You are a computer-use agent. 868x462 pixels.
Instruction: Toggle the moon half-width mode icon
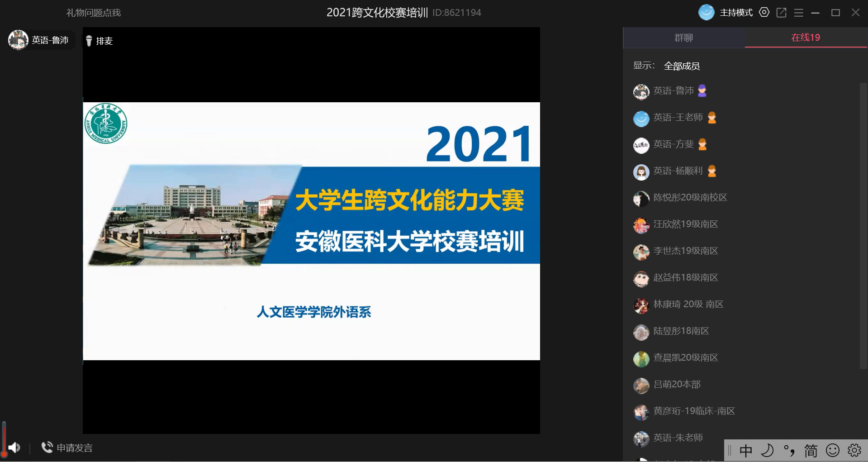coord(767,450)
